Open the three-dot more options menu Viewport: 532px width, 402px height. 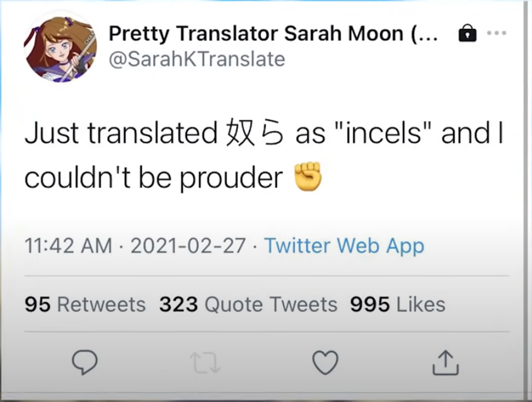pyautogui.click(x=497, y=33)
